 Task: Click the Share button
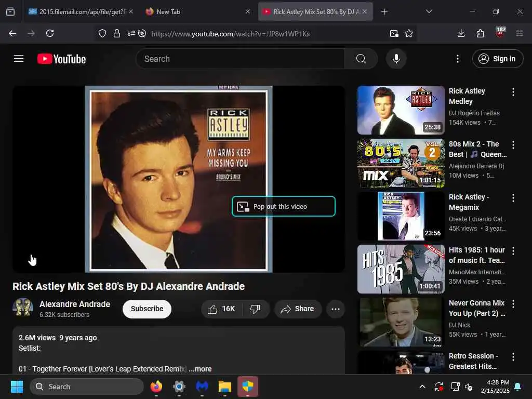click(298, 309)
